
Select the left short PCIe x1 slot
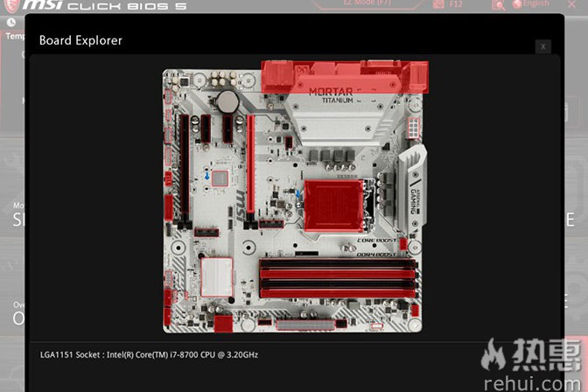[206, 129]
